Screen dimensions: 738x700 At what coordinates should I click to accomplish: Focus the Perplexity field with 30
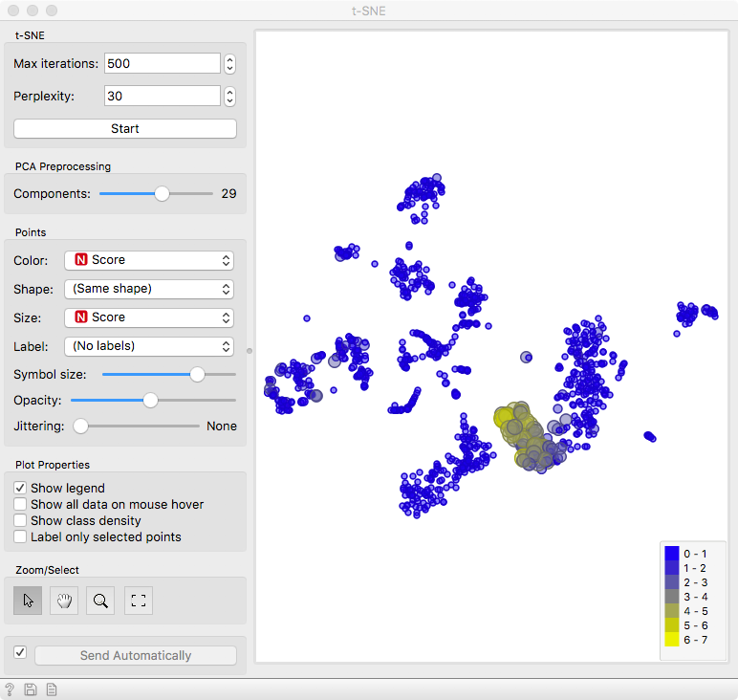click(163, 96)
